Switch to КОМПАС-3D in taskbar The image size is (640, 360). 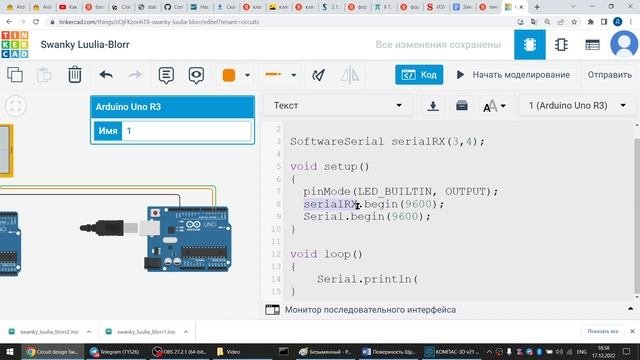451,352
